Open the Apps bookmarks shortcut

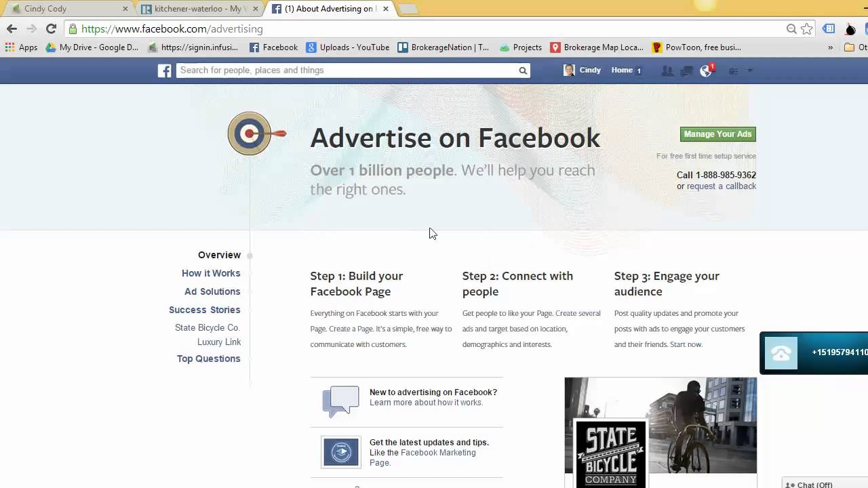pyautogui.click(x=21, y=47)
